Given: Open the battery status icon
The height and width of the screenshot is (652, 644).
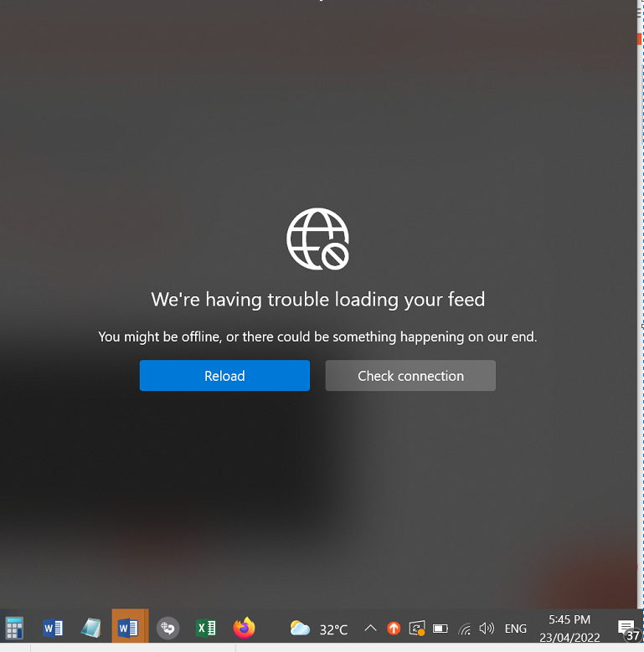Looking at the screenshot, I should 440,629.
